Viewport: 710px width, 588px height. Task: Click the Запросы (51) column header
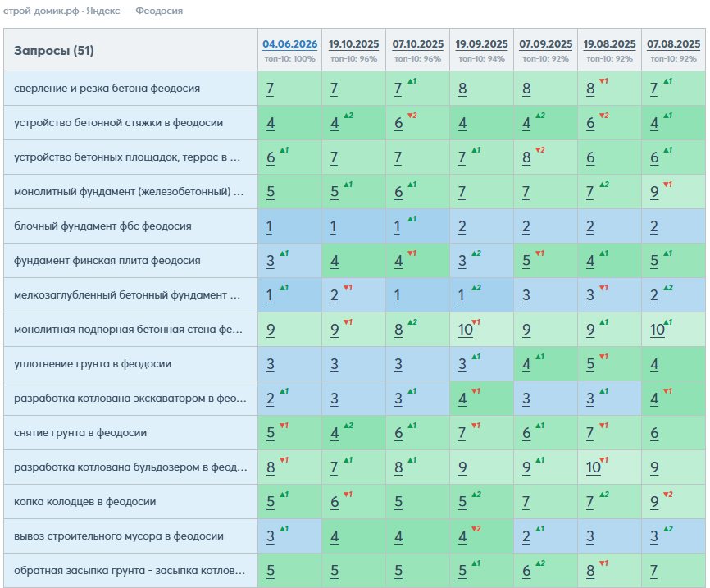tap(54, 50)
